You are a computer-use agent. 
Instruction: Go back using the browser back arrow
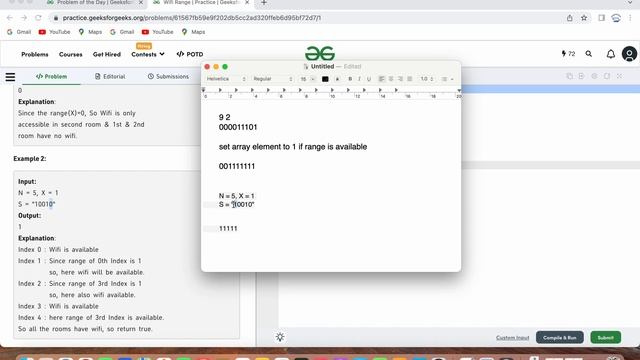[10, 18]
